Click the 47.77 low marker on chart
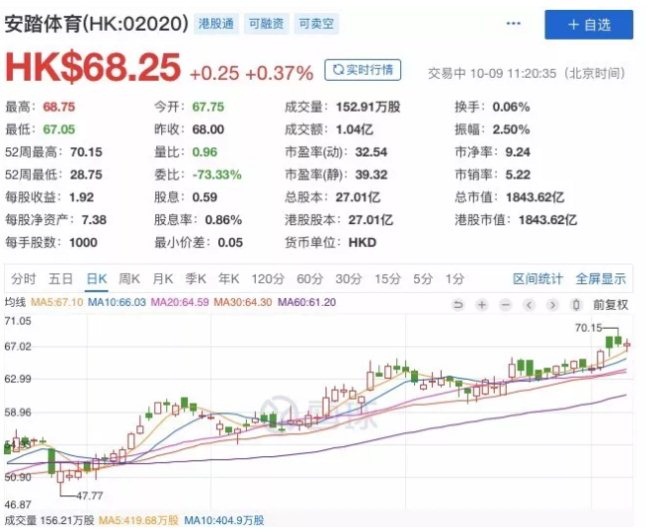Screen dimensions: 660x532 [90, 496]
